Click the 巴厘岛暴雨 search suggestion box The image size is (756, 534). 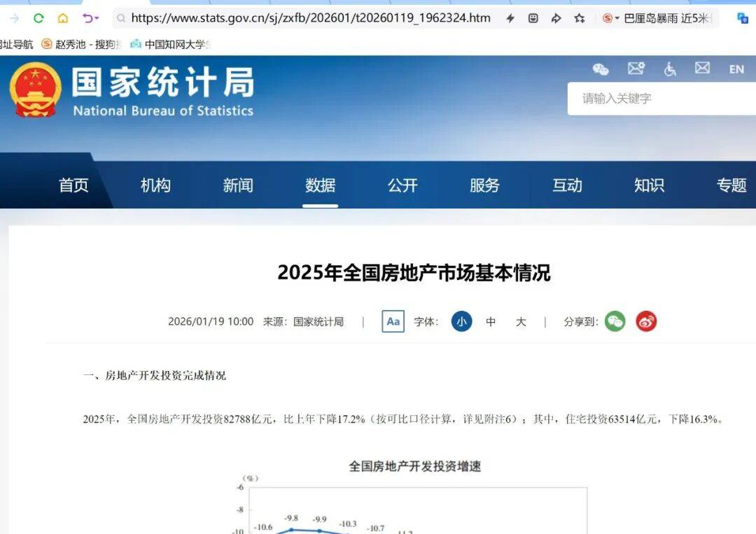click(668, 18)
